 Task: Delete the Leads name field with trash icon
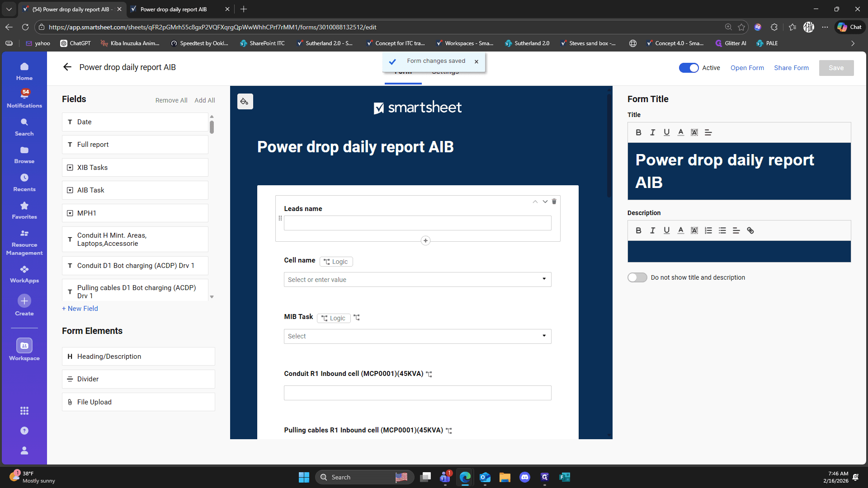point(554,202)
